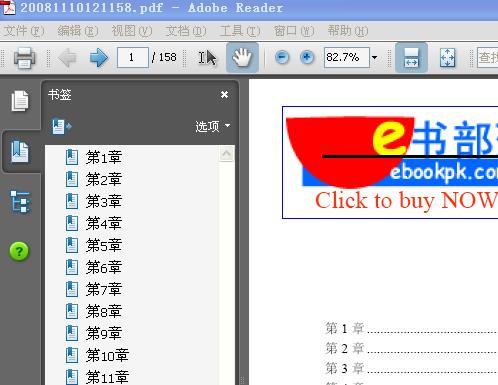Zoom out with the minus button
Image resolution: width=498 pixels, height=385 pixels.
(x=282, y=57)
